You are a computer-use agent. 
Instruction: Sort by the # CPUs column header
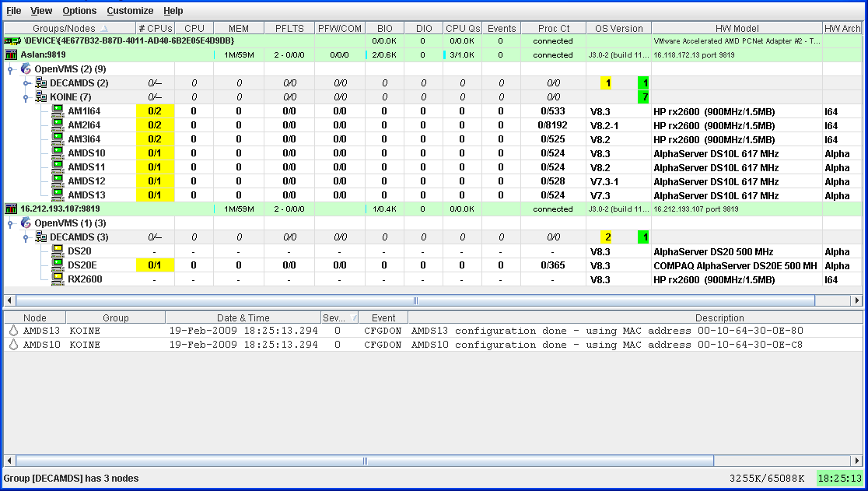pyautogui.click(x=156, y=28)
